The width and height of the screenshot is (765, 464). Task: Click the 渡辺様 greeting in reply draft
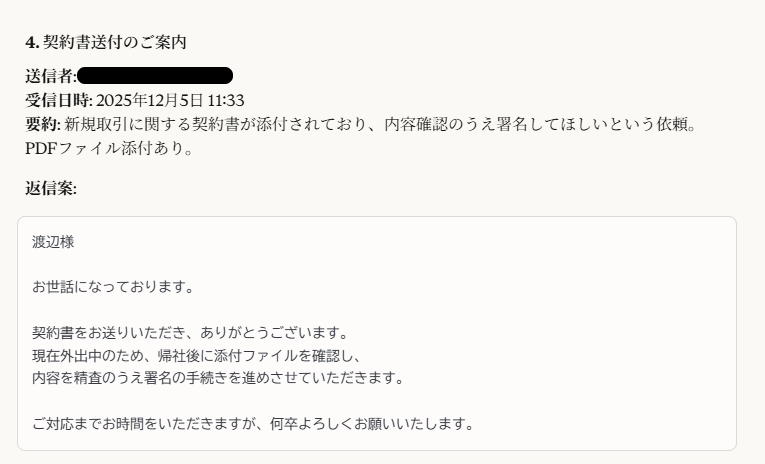click(53, 242)
